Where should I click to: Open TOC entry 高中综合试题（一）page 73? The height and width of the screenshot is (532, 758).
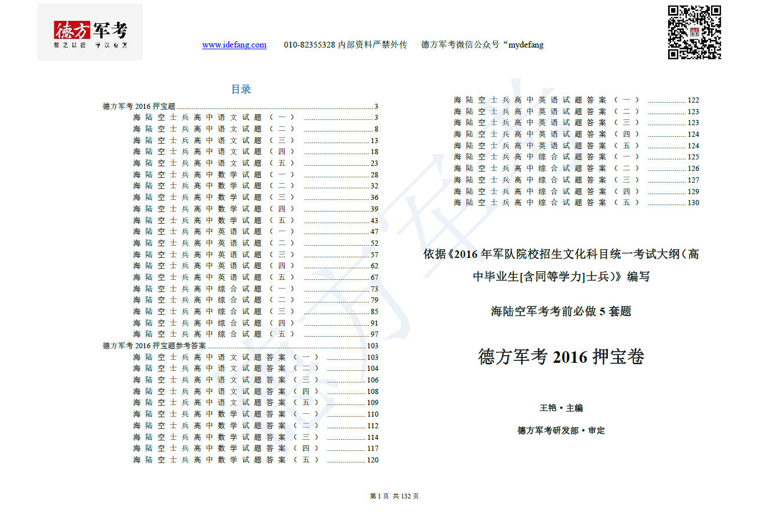[x=256, y=289]
